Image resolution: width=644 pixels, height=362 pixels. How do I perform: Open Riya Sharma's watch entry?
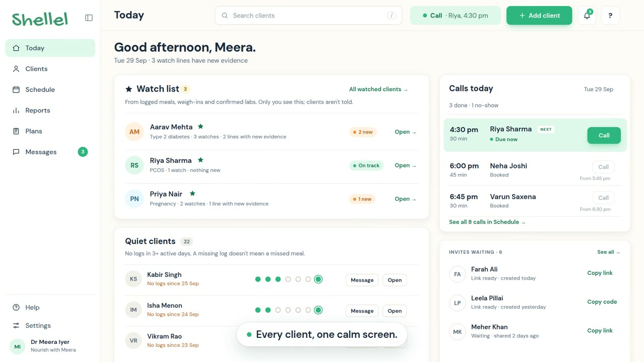[406, 165]
